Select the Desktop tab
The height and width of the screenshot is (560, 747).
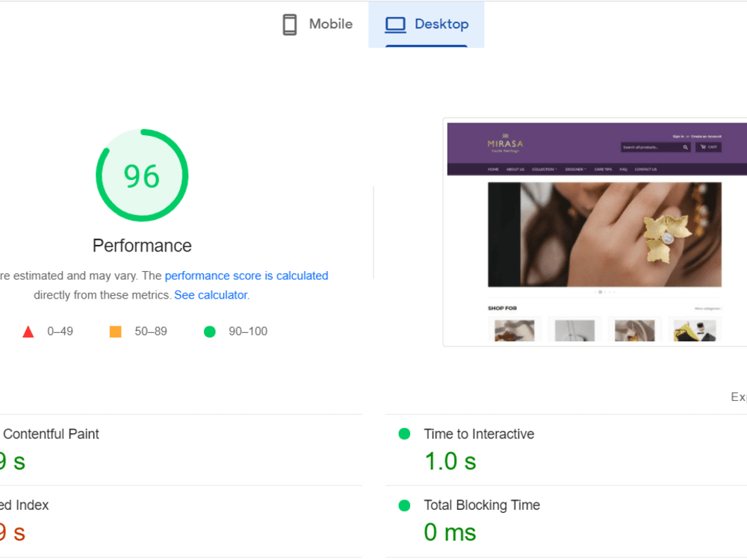pos(427,25)
